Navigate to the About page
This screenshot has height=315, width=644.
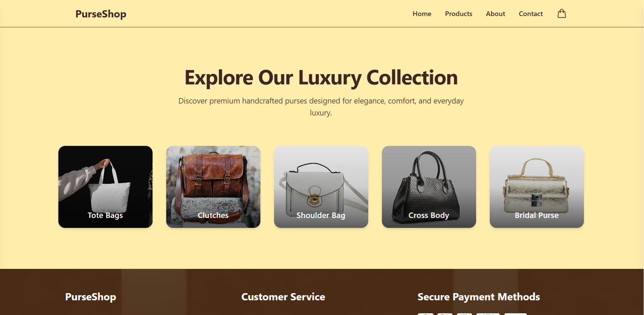[495, 14]
